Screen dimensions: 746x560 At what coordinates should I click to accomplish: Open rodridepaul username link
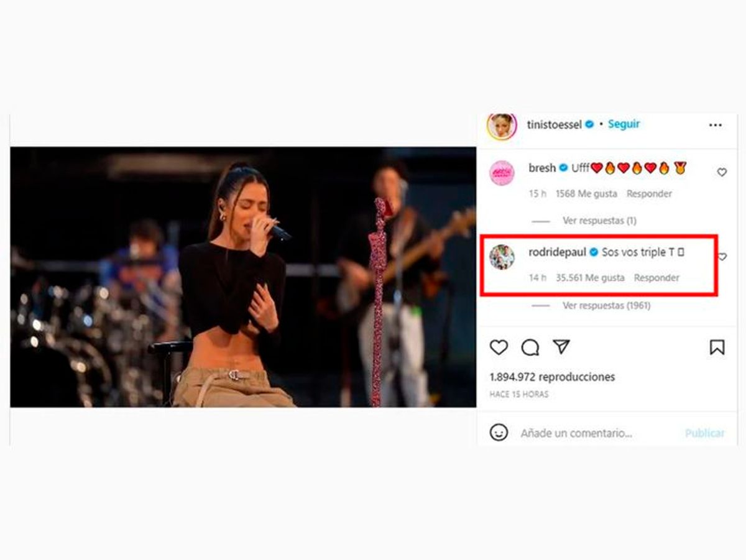tap(557, 252)
